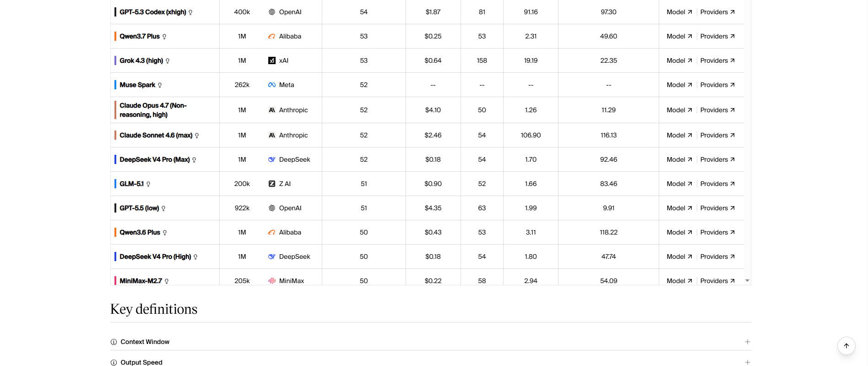Open the Providers link for GLM-5.1
Image resolution: width=868 pixels, height=366 pixels.
tap(717, 184)
